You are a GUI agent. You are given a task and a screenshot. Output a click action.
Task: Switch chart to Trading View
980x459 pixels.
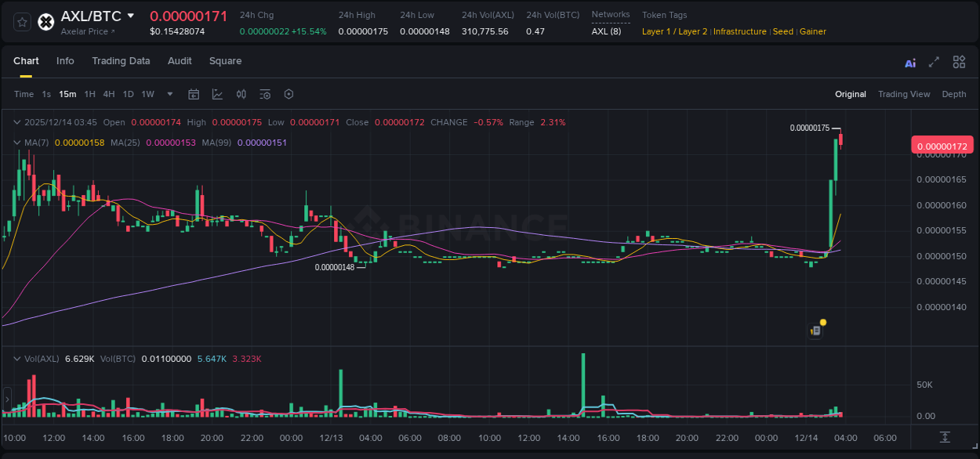tap(904, 94)
